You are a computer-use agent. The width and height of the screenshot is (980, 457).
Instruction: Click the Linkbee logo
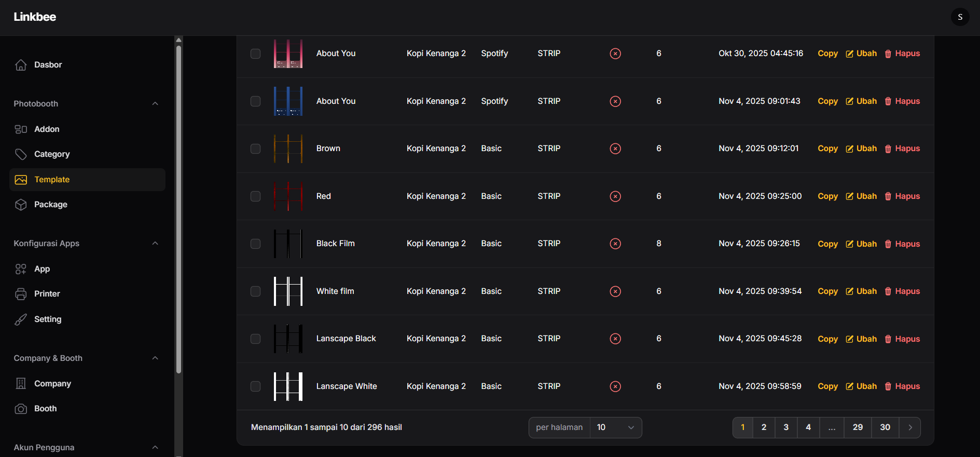click(x=35, y=17)
